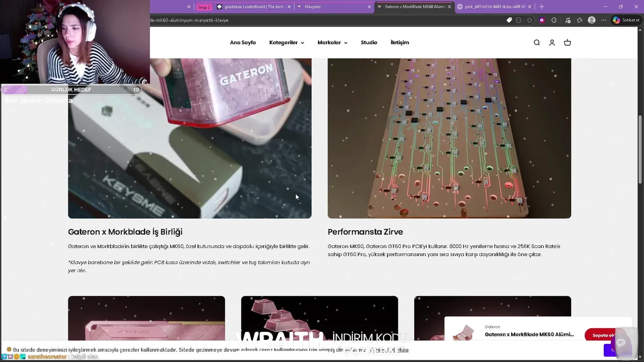Click the Günlük Hedef progress bar

pyautogui.click(x=71, y=89)
